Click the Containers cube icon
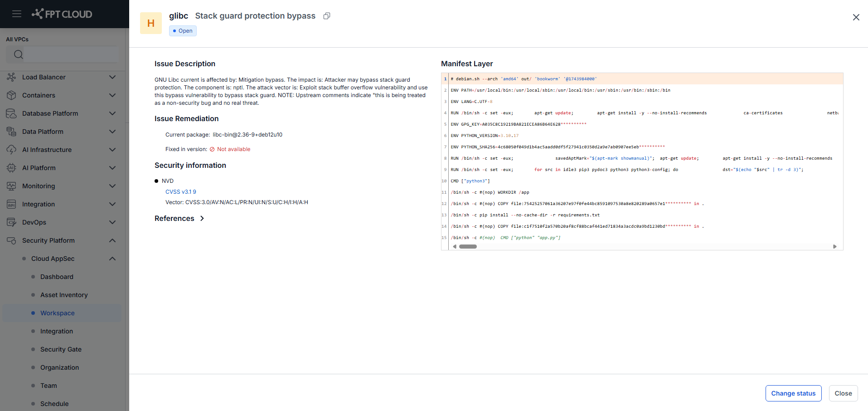Screen dimensions: 868x411 [11, 95]
